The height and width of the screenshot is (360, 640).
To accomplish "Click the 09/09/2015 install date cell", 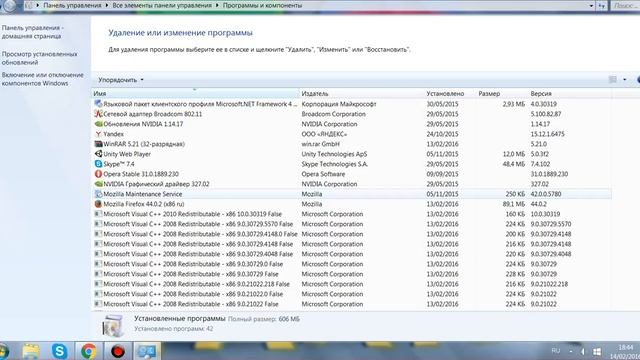I will (442, 174).
